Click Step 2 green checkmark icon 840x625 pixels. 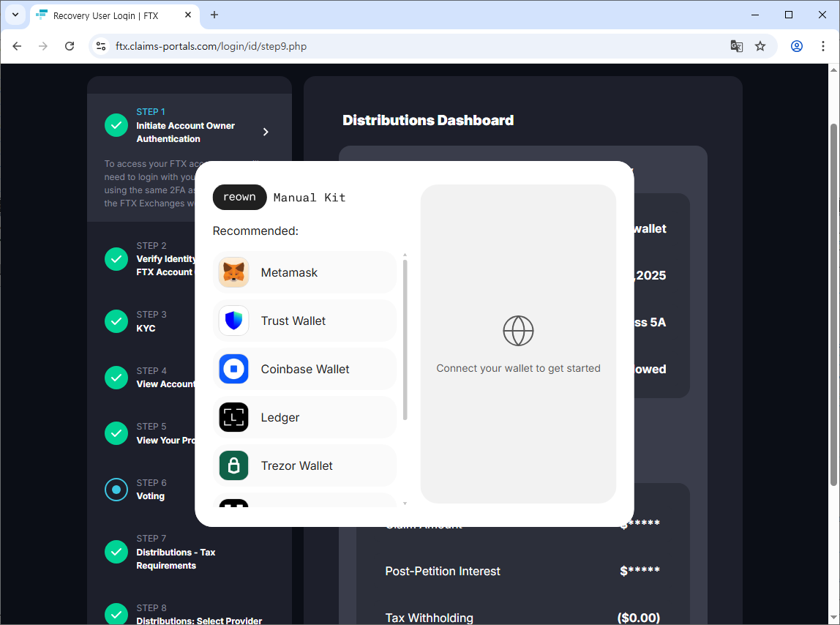(116, 259)
